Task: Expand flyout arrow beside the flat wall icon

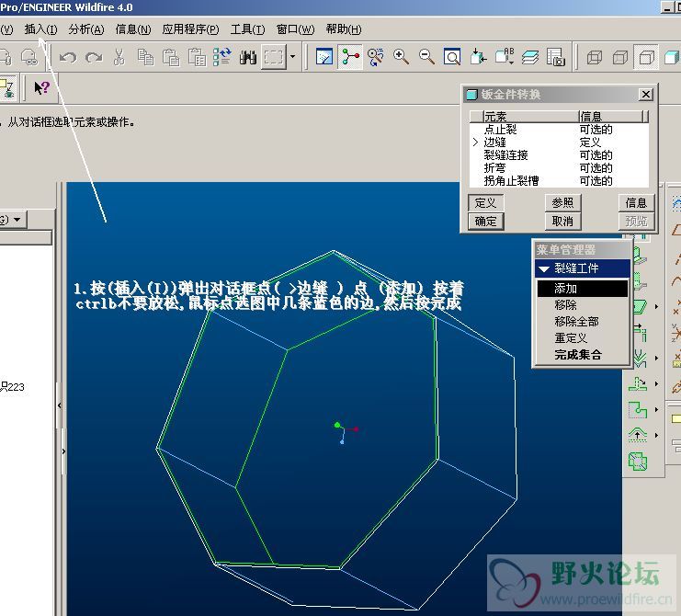Action: coord(656,307)
